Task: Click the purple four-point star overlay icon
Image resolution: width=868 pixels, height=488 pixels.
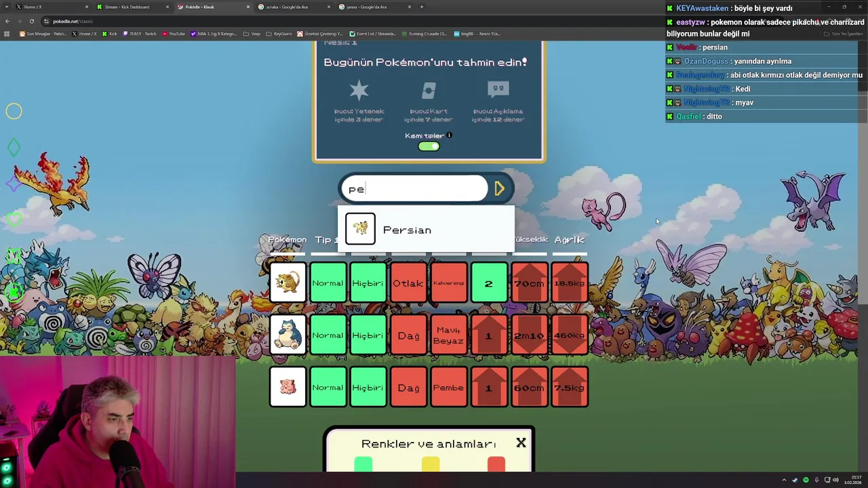Action: (14, 183)
